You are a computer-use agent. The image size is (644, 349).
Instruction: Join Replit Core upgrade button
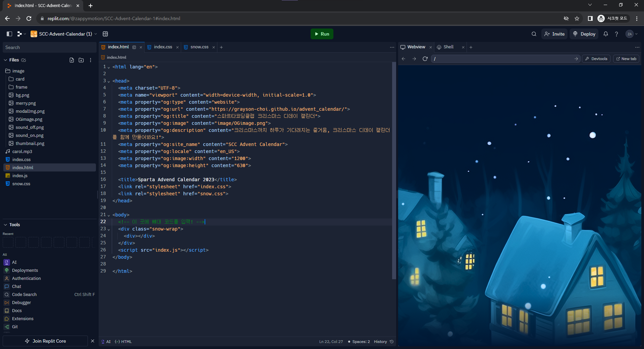45,341
